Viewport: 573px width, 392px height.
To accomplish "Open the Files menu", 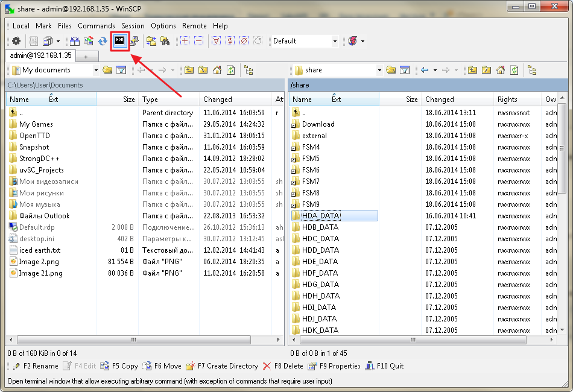I will (65, 26).
